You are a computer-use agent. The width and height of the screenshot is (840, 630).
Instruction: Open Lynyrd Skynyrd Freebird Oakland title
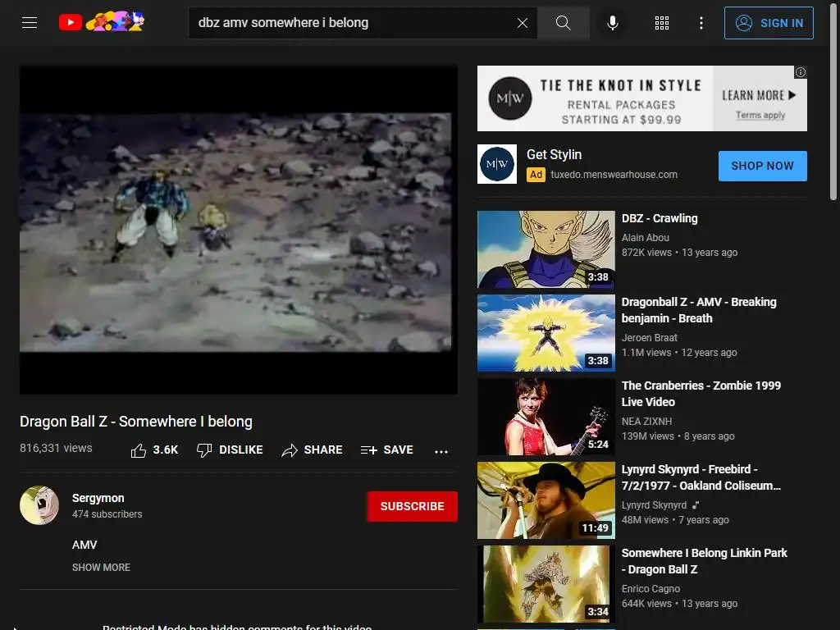[x=701, y=477]
